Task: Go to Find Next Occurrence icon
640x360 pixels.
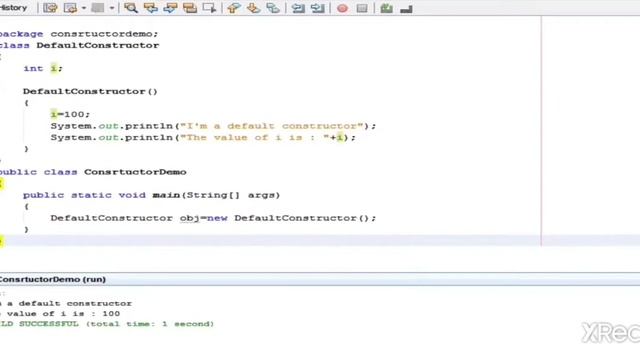Action: pyautogui.click(x=170, y=8)
